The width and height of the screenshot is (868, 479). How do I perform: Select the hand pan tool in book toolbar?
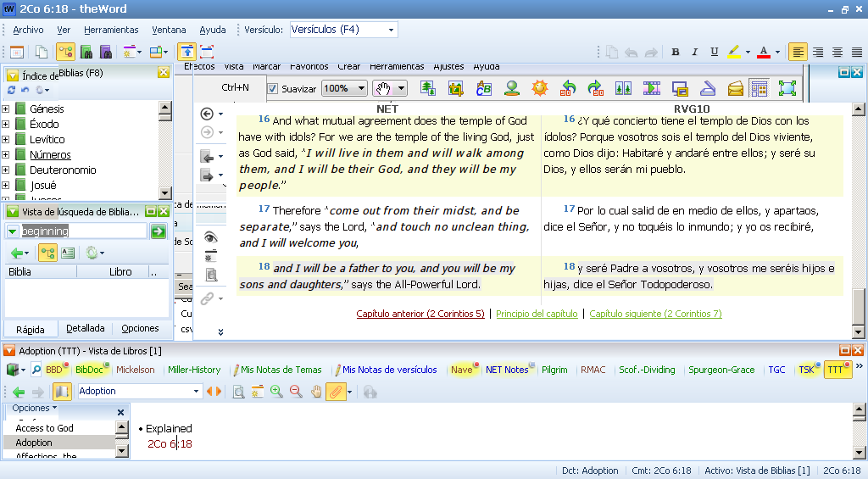click(315, 392)
